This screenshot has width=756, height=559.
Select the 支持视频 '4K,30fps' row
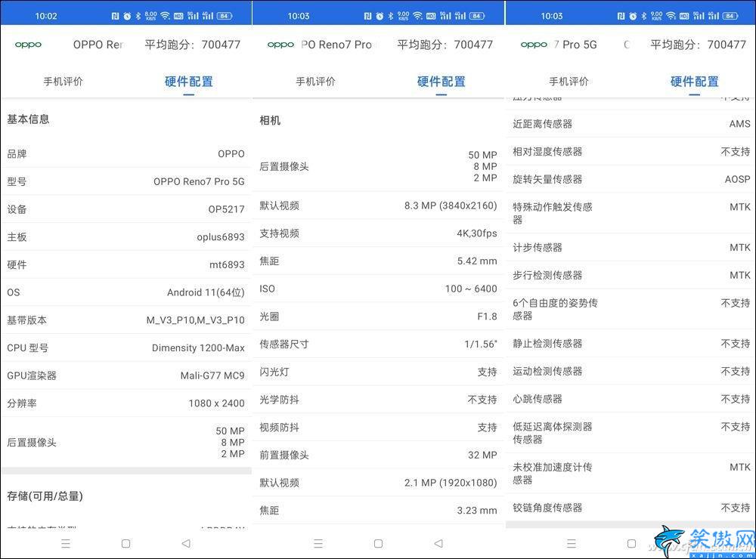point(378,233)
